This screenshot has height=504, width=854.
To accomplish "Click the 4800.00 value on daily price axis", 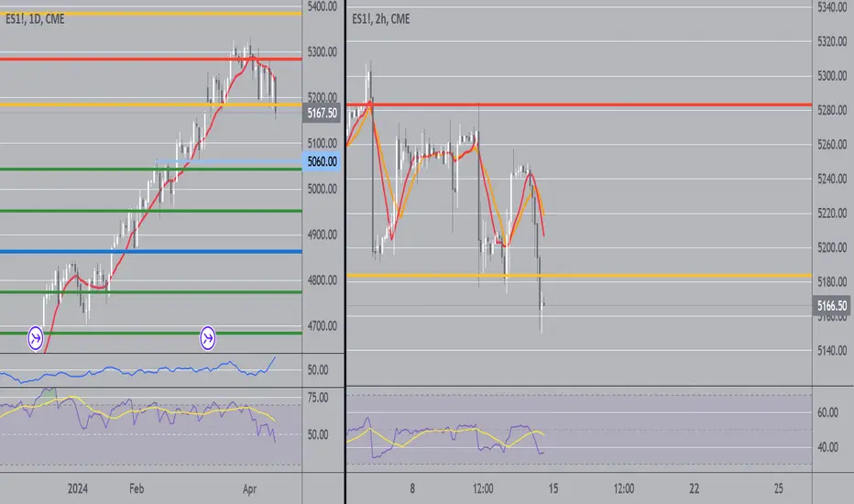I will [x=322, y=280].
